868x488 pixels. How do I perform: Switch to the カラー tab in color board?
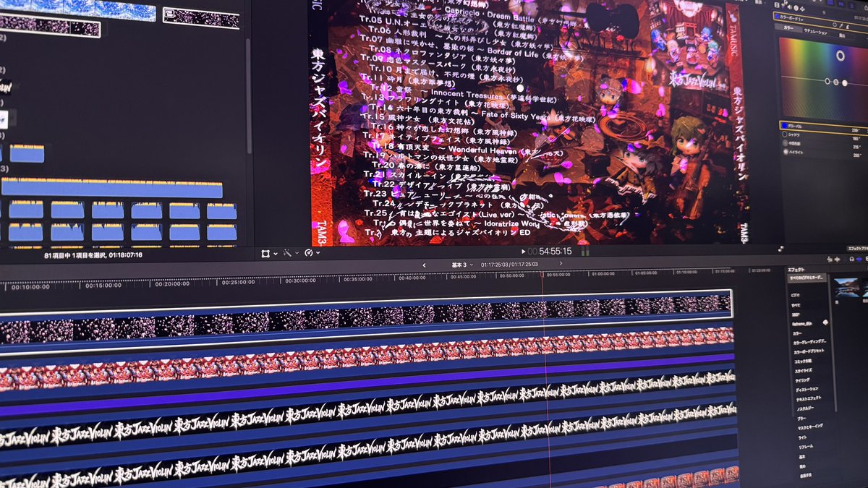(x=788, y=27)
